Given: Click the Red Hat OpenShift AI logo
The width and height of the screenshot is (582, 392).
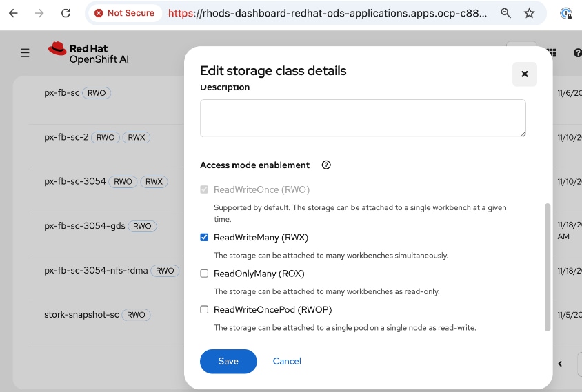Looking at the screenshot, I should 88,53.
